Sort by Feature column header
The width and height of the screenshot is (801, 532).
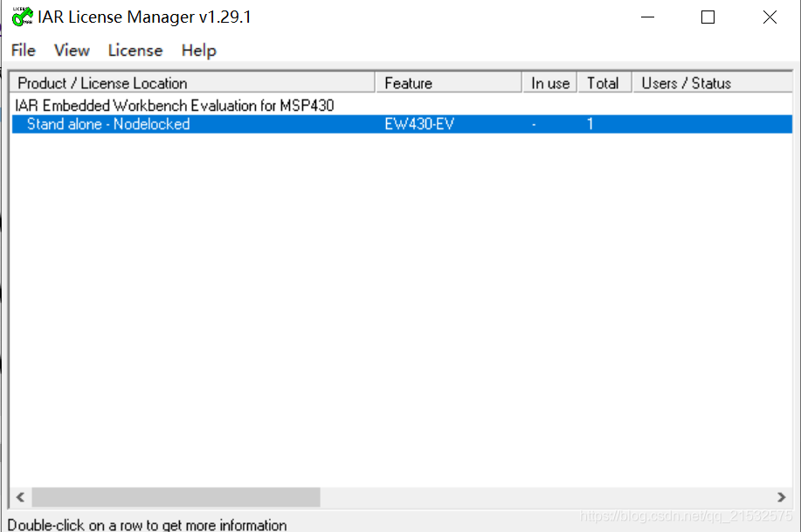click(448, 83)
